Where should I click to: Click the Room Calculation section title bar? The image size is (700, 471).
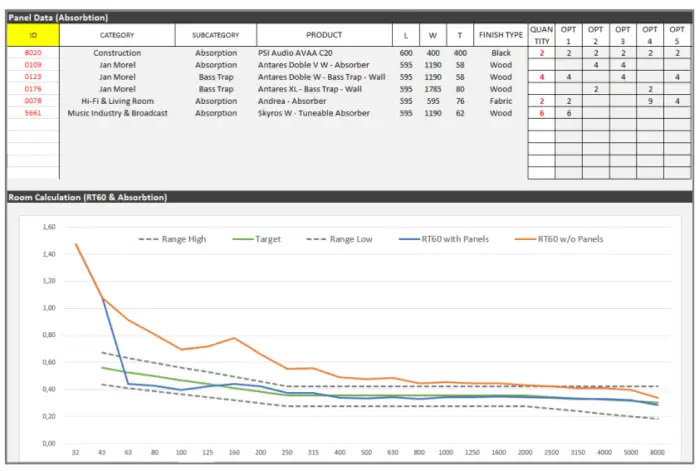coord(88,197)
